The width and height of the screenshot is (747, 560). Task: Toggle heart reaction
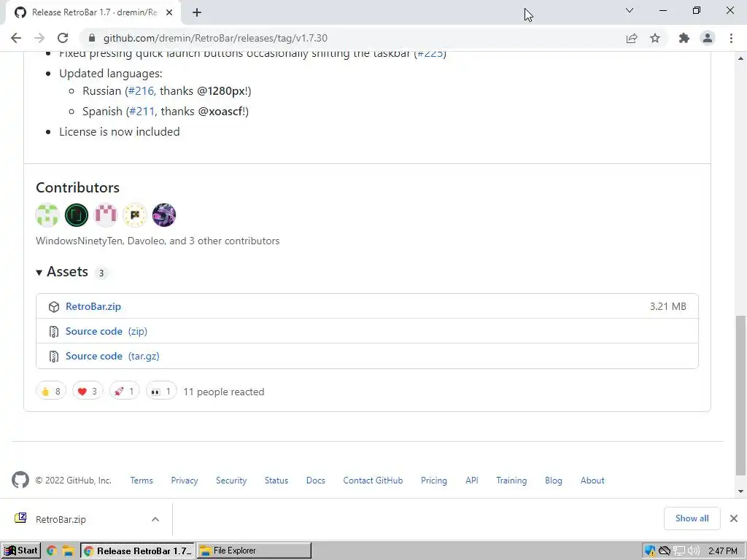click(x=88, y=392)
